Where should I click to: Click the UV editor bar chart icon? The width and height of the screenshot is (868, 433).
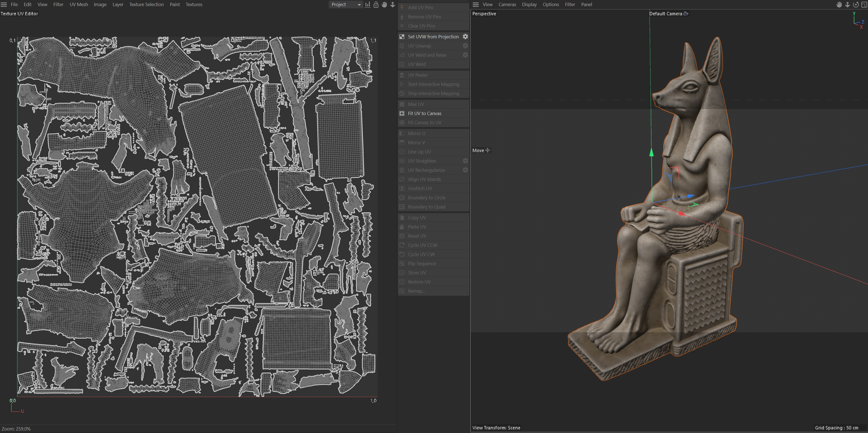pos(368,4)
